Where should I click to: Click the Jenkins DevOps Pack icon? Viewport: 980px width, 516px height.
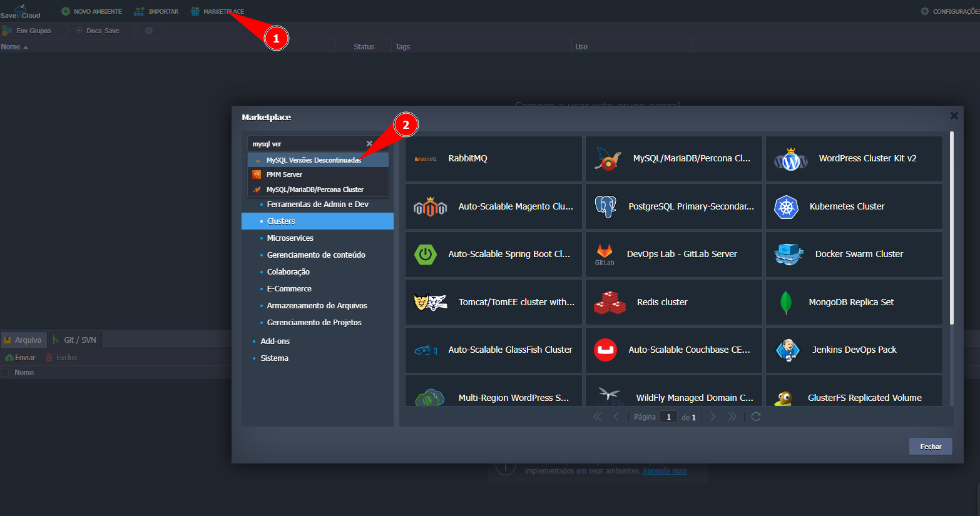787,350
